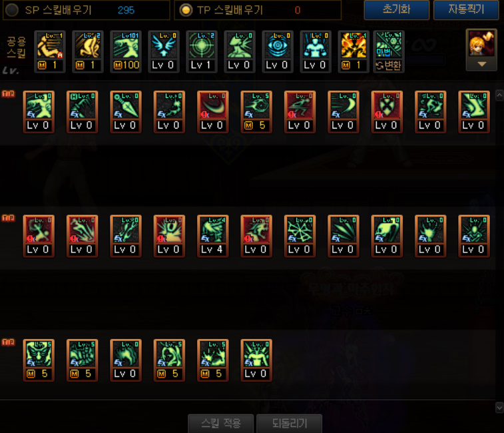Select the fire explosion skill icon

(x=354, y=51)
